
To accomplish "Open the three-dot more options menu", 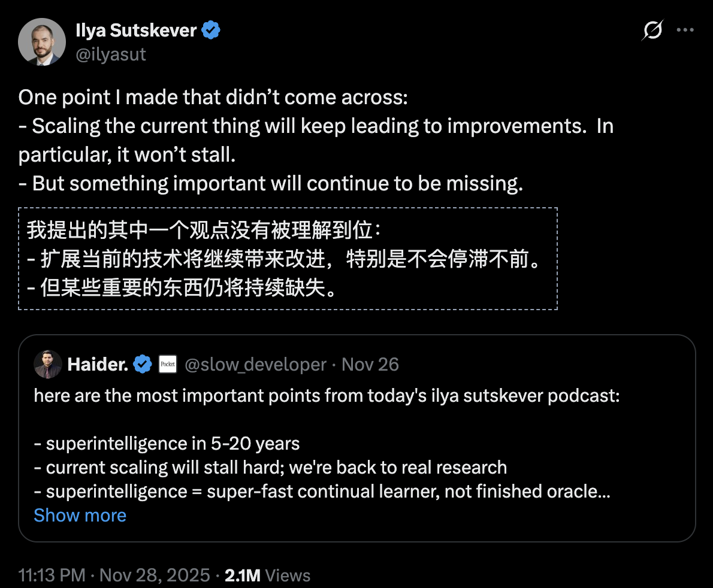I will pos(685,30).
